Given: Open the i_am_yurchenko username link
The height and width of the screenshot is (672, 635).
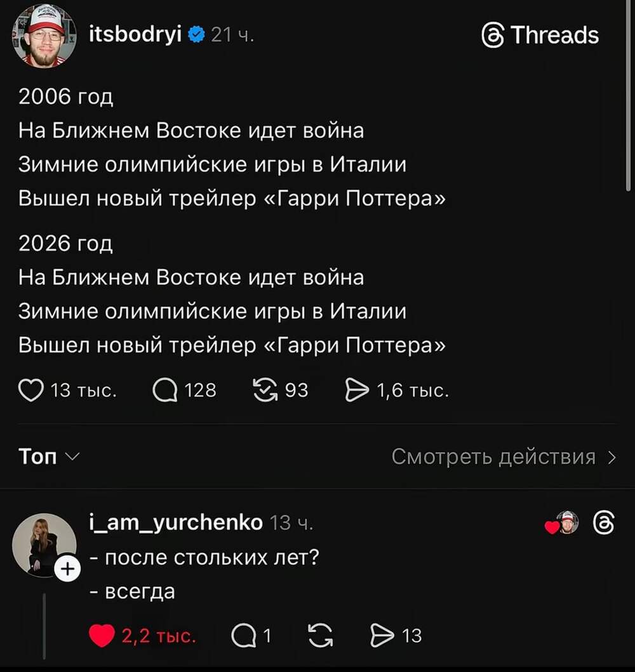Looking at the screenshot, I should click(x=176, y=522).
